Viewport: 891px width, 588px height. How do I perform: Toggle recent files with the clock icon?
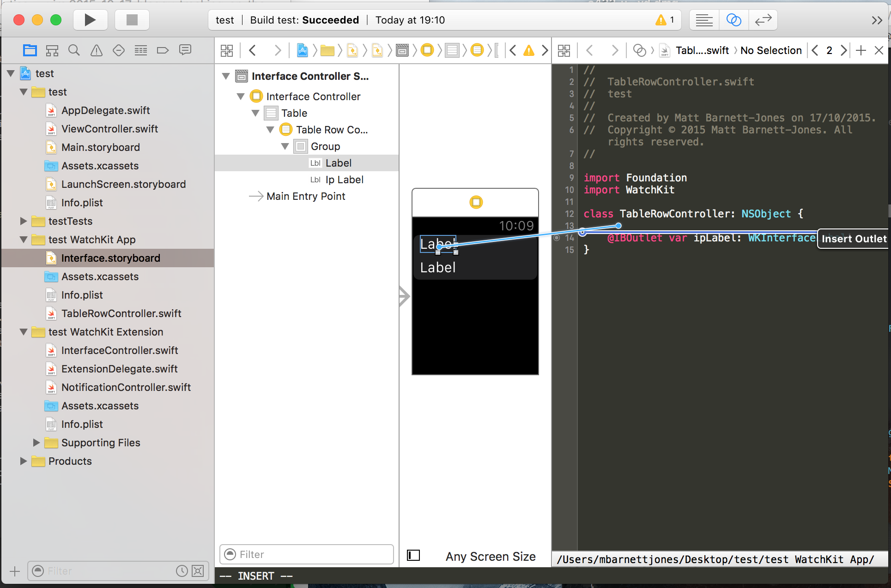(x=181, y=571)
